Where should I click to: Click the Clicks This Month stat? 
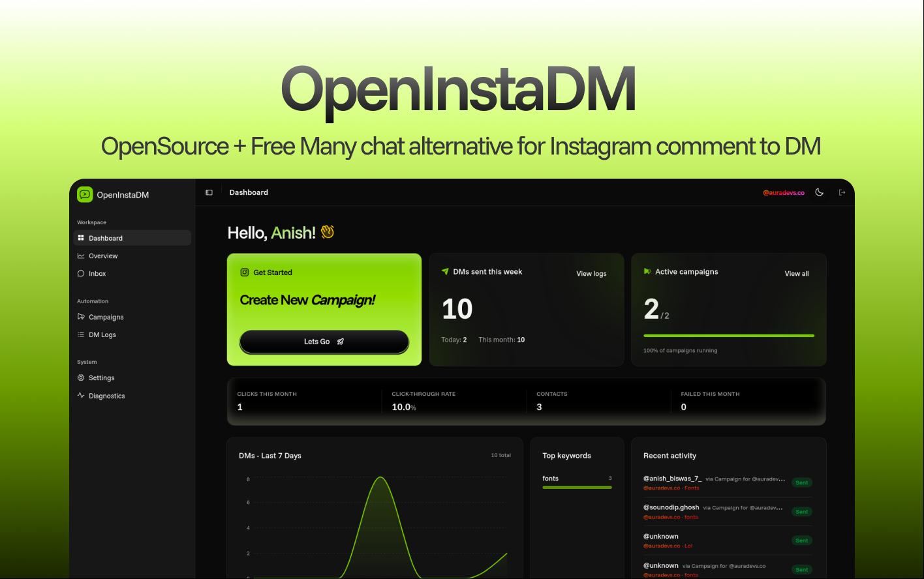(x=267, y=401)
